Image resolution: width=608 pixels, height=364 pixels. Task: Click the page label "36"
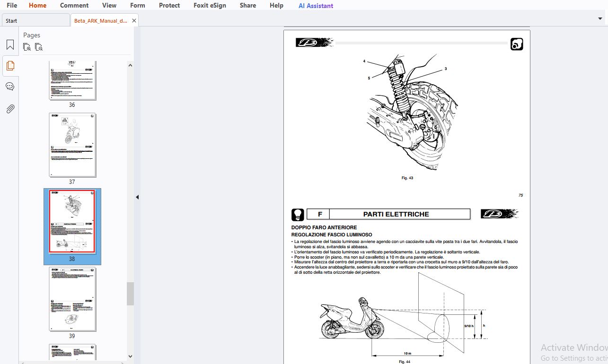72,105
